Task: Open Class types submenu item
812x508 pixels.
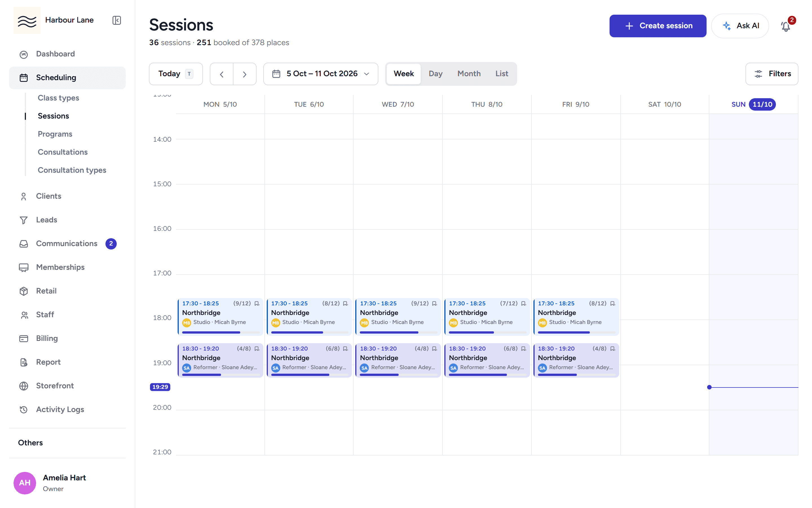Action: point(58,98)
